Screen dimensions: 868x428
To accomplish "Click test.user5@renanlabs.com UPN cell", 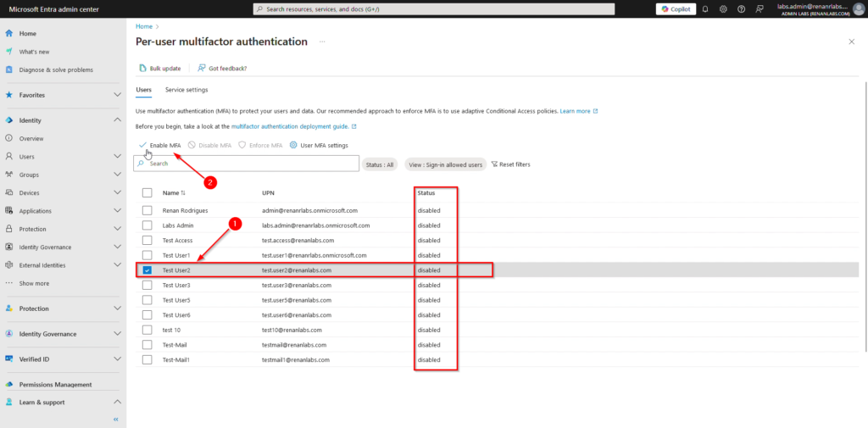I will (x=297, y=300).
